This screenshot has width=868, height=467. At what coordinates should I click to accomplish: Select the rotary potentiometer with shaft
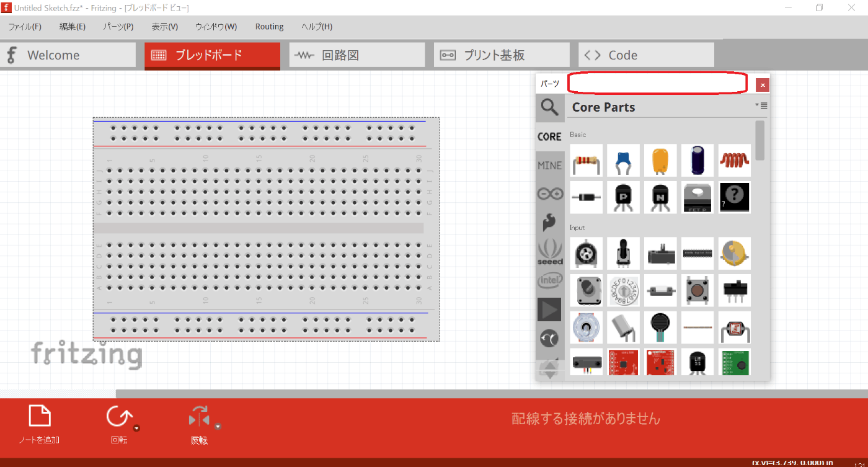point(623,253)
